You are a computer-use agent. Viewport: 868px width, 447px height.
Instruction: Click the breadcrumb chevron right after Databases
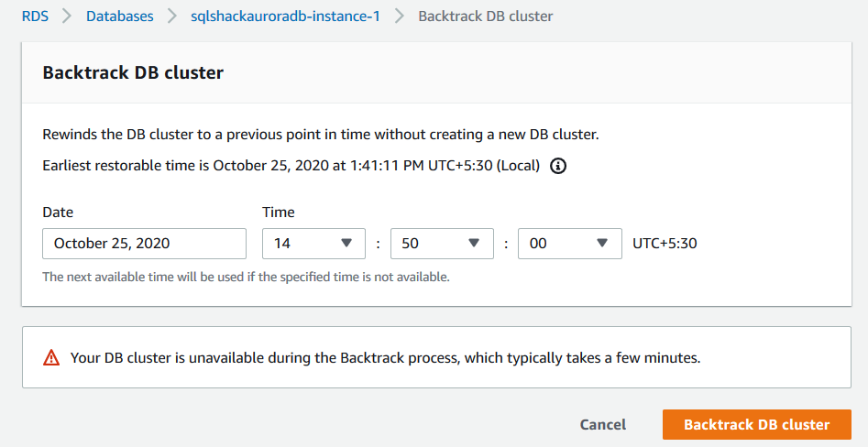[171, 16]
